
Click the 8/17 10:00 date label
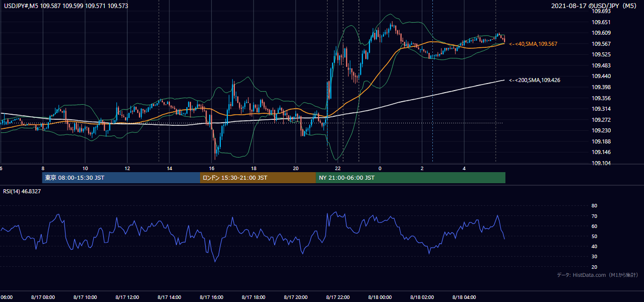tap(85, 297)
